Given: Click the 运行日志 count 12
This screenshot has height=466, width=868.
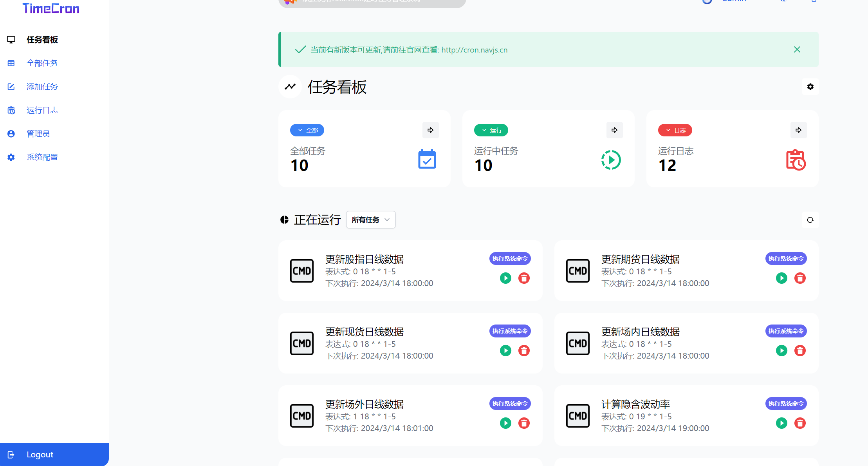Looking at the screenshot, I should tap(667, 165).
